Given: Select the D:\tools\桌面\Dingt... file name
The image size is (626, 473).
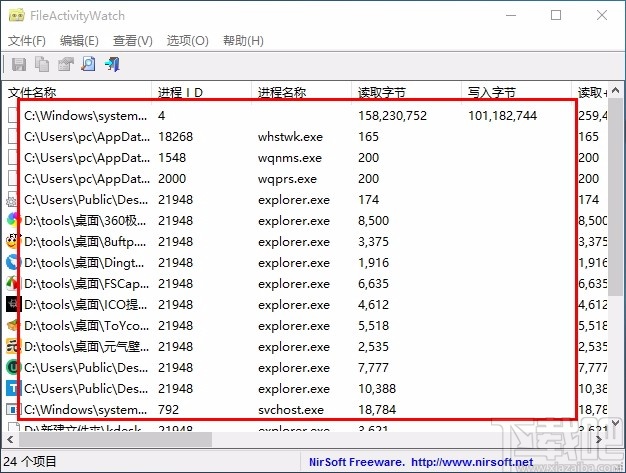Looking at the screenshot, I should tap(84, 262).
